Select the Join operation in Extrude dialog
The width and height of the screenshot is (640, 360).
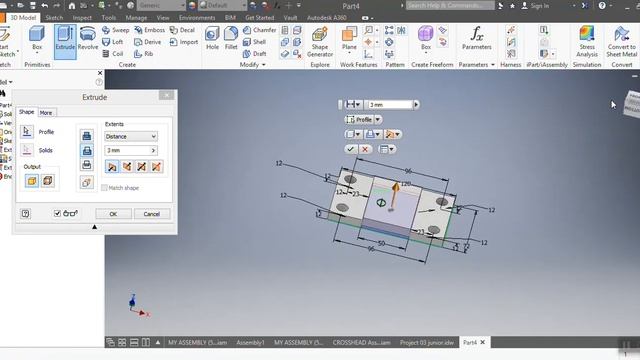[87, 136]
